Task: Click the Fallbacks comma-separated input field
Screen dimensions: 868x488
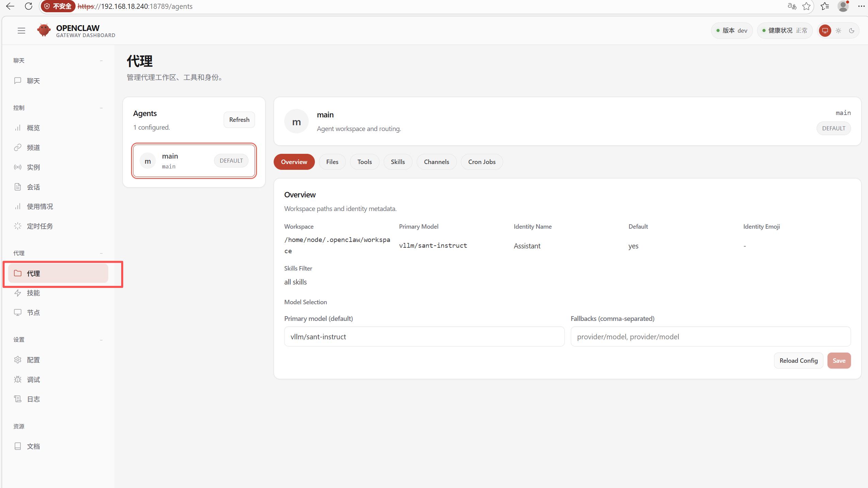Action: pyautogui.click(x=710, y=337)
